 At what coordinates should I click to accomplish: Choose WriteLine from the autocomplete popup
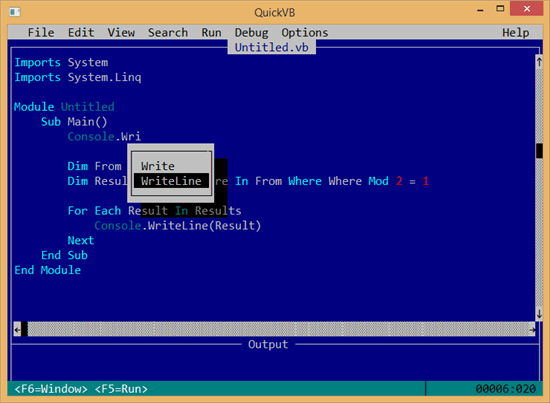(172, 181)
